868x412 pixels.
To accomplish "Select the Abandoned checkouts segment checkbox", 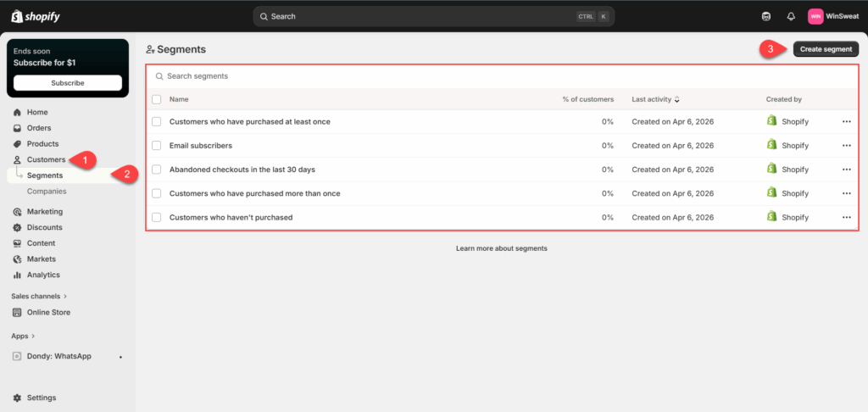I will pyautogui.click(x=156, y=170).
